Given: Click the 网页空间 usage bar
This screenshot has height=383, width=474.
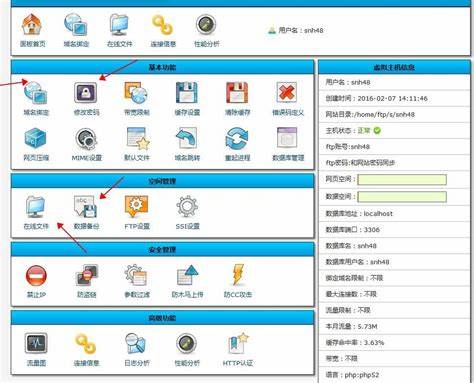Looking at the screenshot, I should 402,180.
